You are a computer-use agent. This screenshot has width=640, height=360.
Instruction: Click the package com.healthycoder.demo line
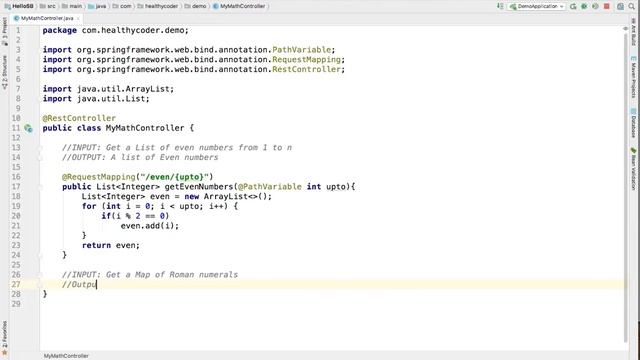coord(116,30)
